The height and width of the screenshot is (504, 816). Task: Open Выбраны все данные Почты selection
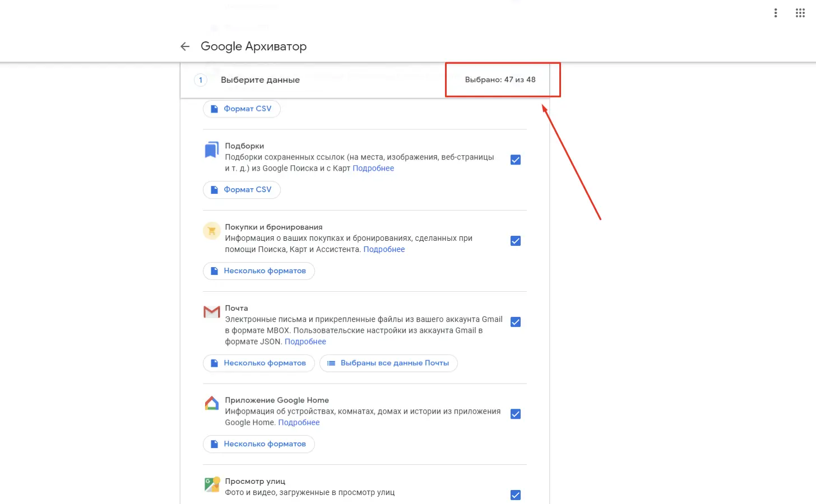pyautogui.click(x=388, y=363)
